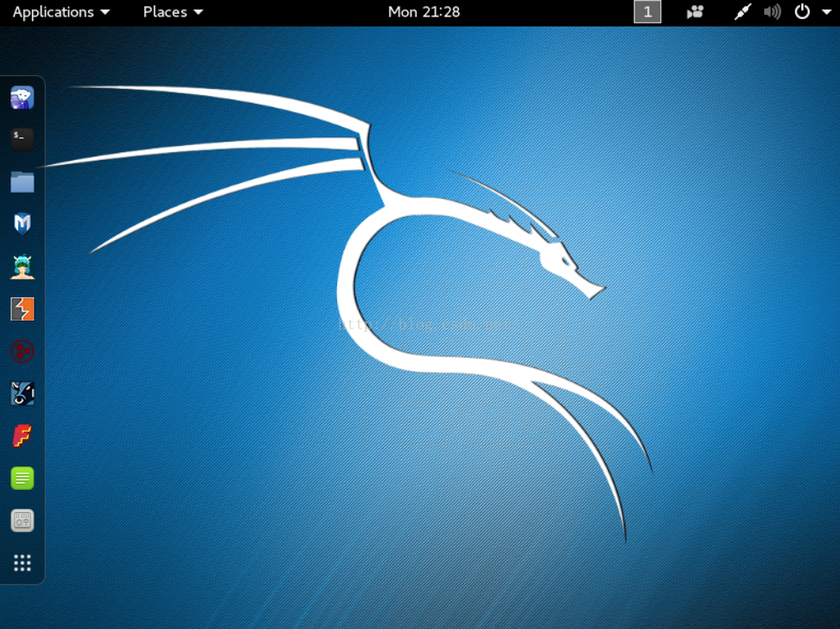840x629 pixels.
Task: Open the BeEF XSS framework icon
Action: pyautogui.click(x=22, y=393)
